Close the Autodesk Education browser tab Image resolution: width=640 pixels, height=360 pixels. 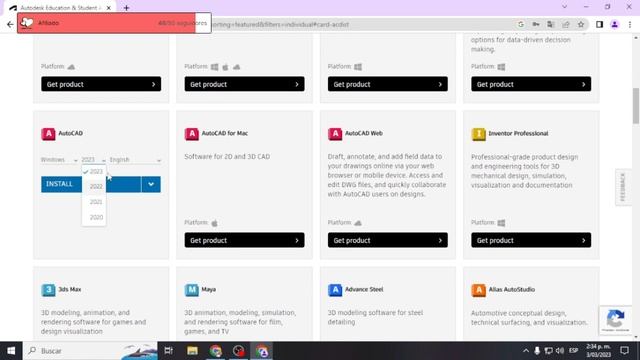[x=109, y=8]
